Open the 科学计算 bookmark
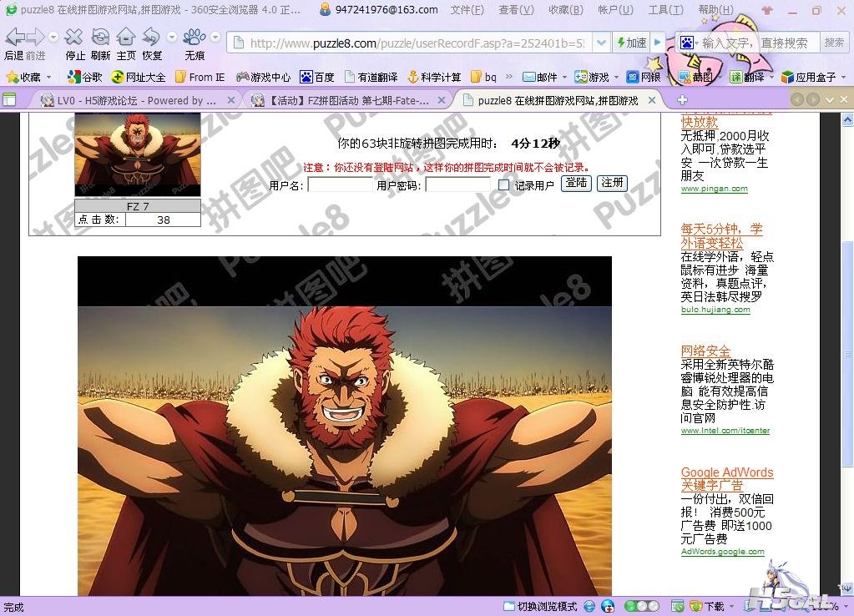Viewport: 854px width, 616px height. [x=435, y=78]
